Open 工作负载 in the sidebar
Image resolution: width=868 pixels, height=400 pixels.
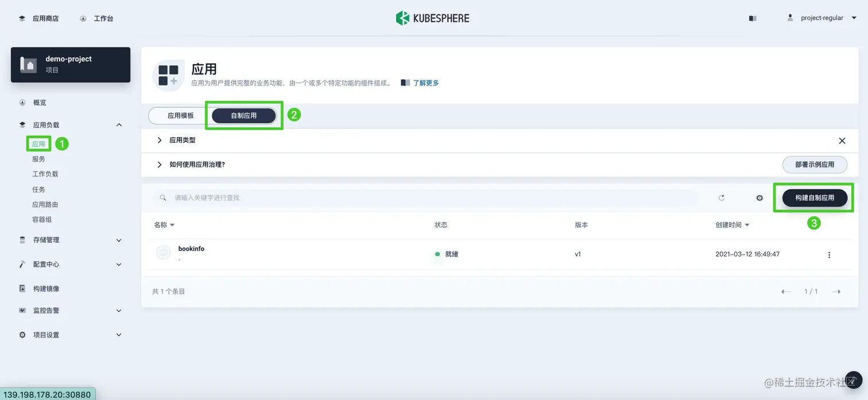(45, 174)
